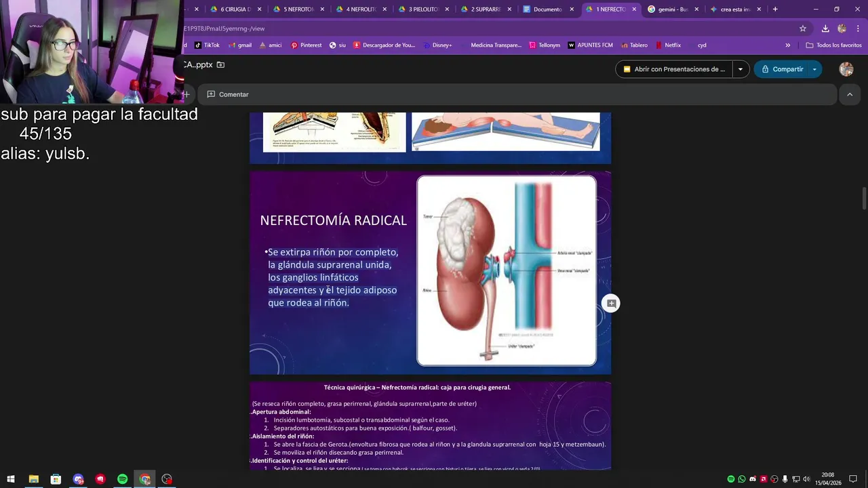Viewport: 868px width, 488px height.
Task: Open the Windows Start menu
Action: point(11,479)
